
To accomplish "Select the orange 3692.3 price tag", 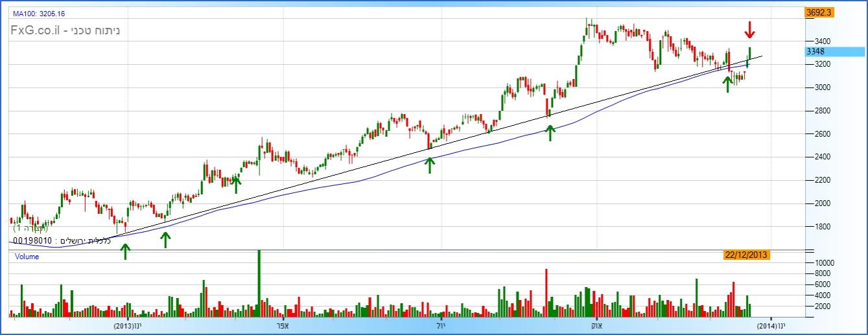I will 817,12.
